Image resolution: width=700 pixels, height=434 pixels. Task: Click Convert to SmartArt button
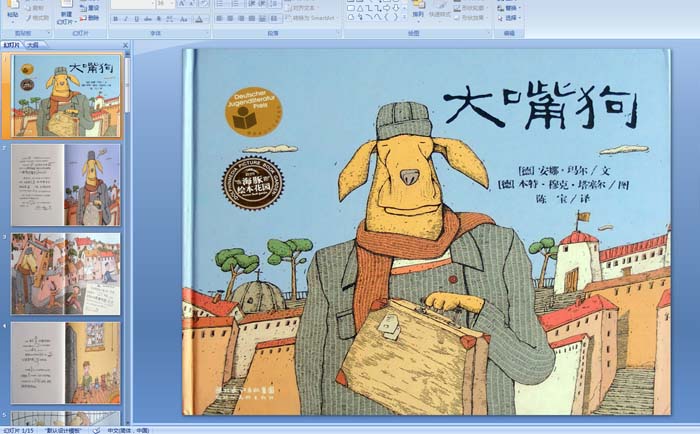(311, 18)
